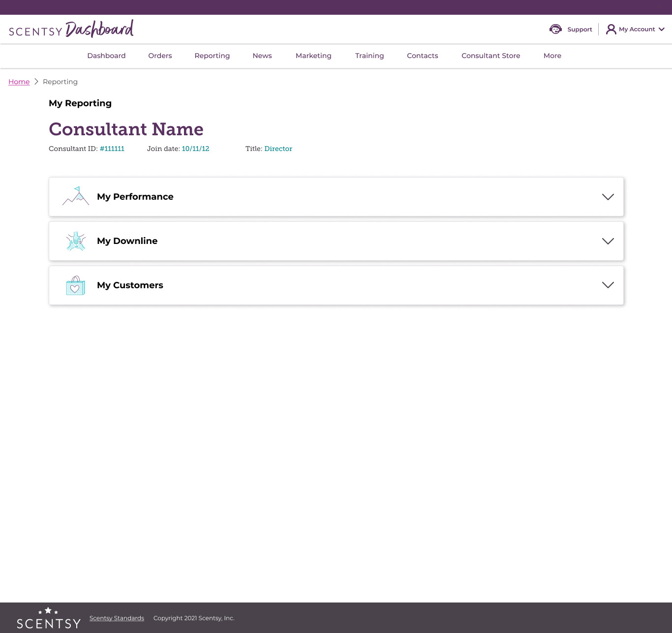Open the My Account dropdown arrow
The height and width of the screenshot is (633, 672).
662,30
